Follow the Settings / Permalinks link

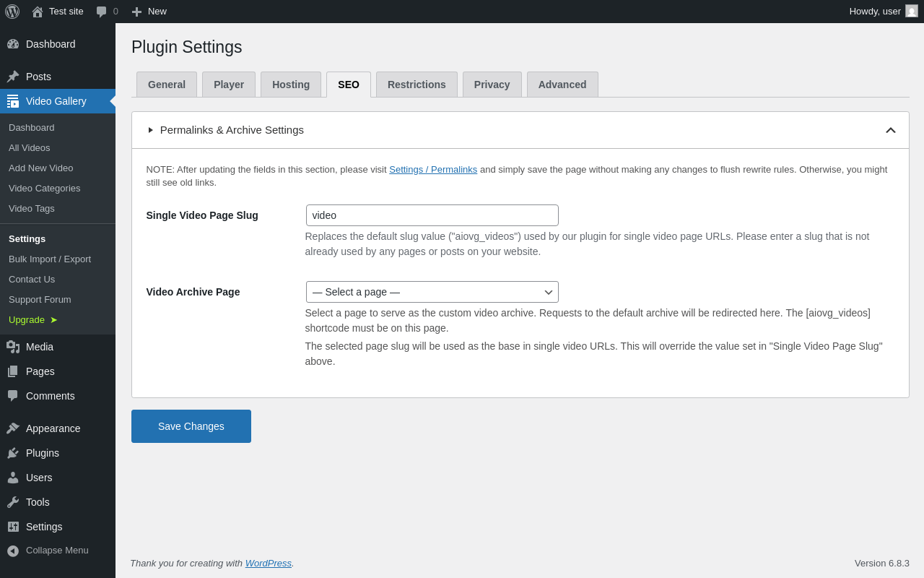433,170
